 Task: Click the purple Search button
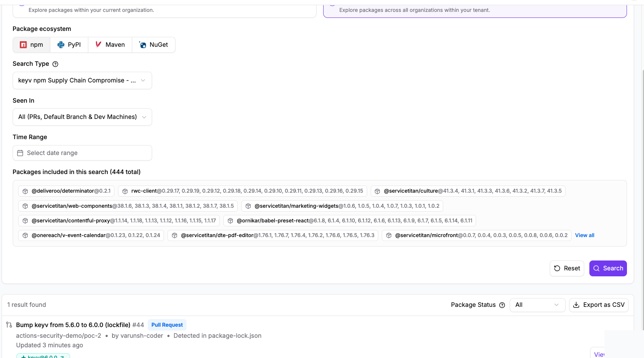[x=608, y=268]
